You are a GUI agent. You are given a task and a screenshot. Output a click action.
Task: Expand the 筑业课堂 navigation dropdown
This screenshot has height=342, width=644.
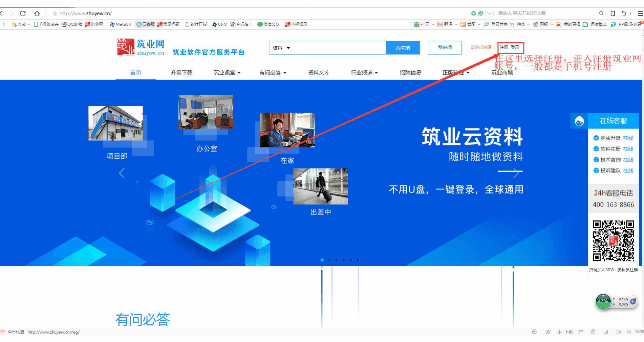coord(227,73)
